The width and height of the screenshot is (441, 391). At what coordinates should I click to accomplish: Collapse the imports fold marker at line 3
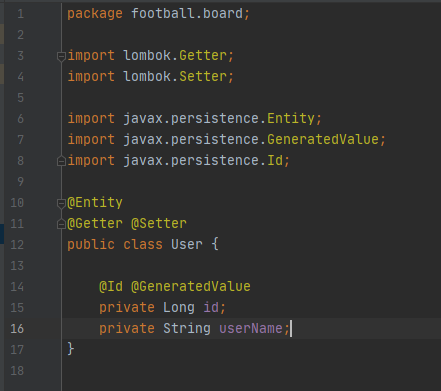click(61, 56)
